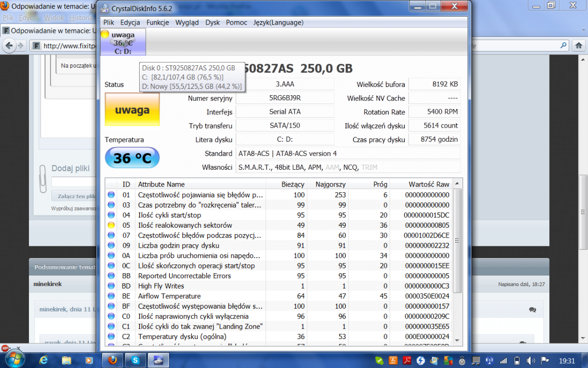Click status orb for attribute C1 row
588x368 pixels.
[x=111, y=327]
